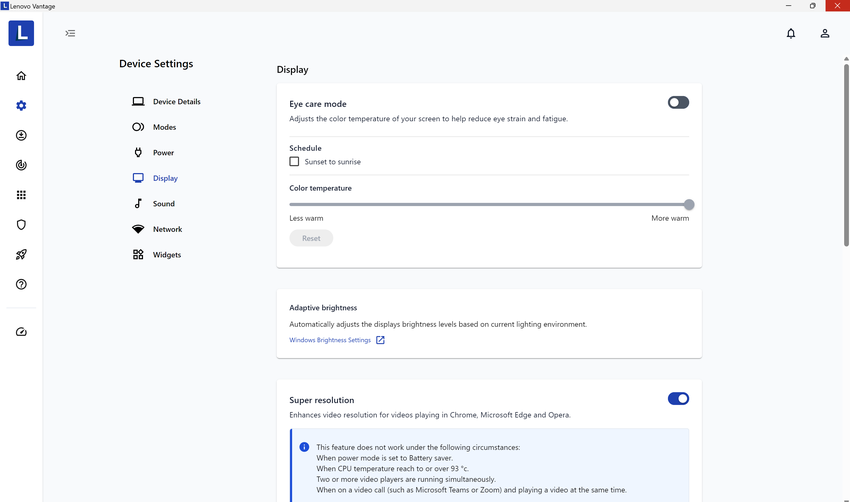Click the speedometer icon in sidebar
The width and height of the screenshot is (850, 502).
tap(21, 332)
